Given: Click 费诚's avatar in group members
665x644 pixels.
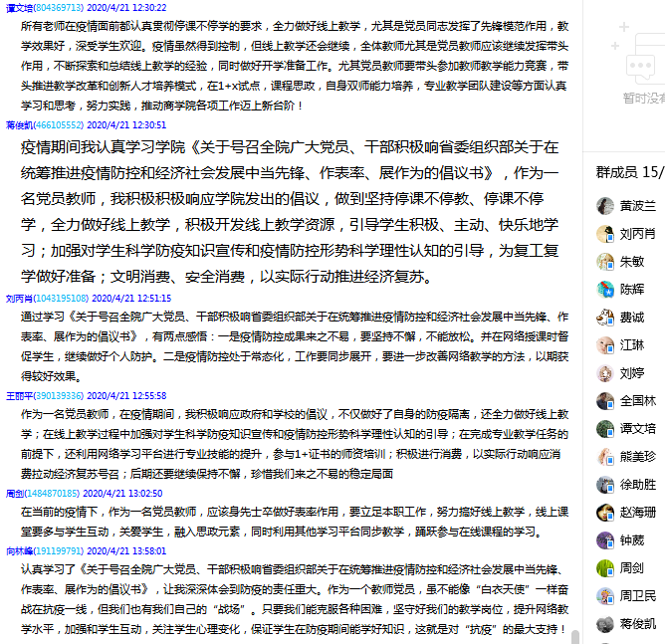Looking at the screenshot, I should pyautogui.click(x=605, y=318).
